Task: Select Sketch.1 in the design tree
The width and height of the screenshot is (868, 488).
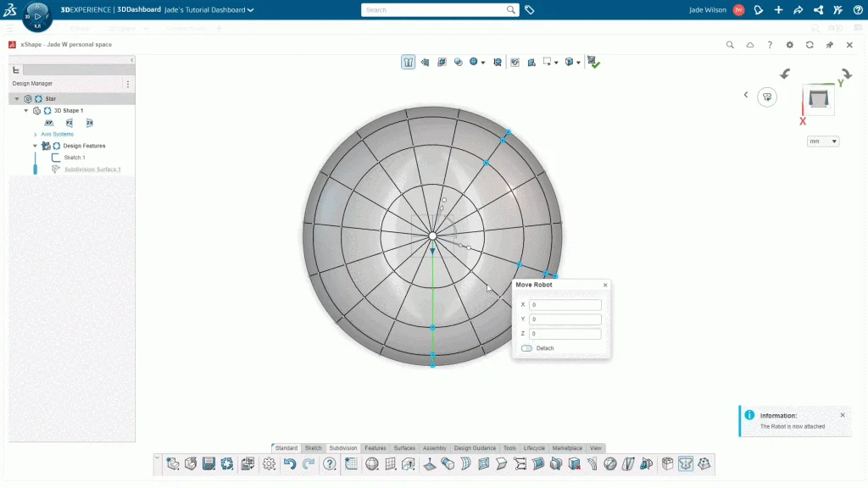Action: pyautogui.click(x=74, y=158)
